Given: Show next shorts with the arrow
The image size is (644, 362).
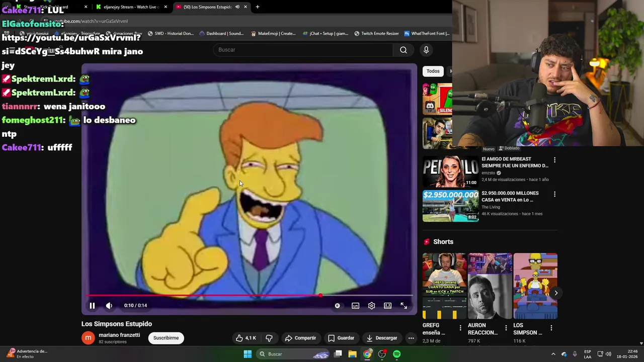Looking at the screenshot, I should [x=556, y=293].
